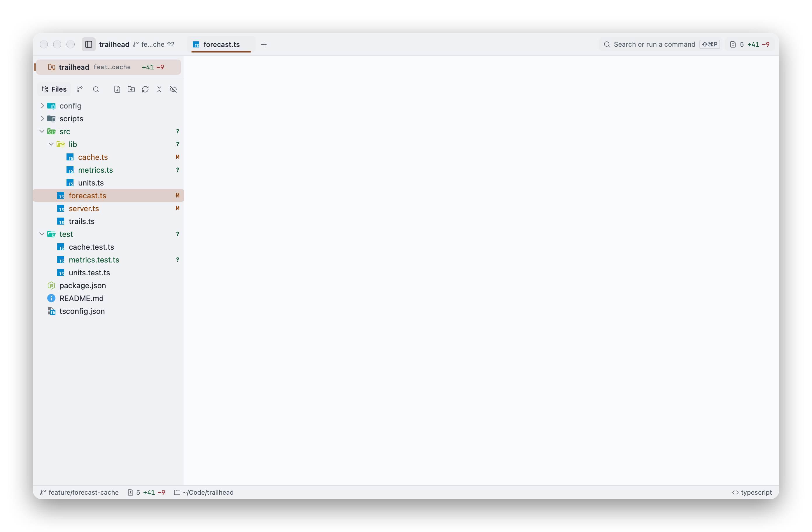Select forecast.ts in the file tree
Viewport: 812px width, 532px height.
(x=108, y=195)
